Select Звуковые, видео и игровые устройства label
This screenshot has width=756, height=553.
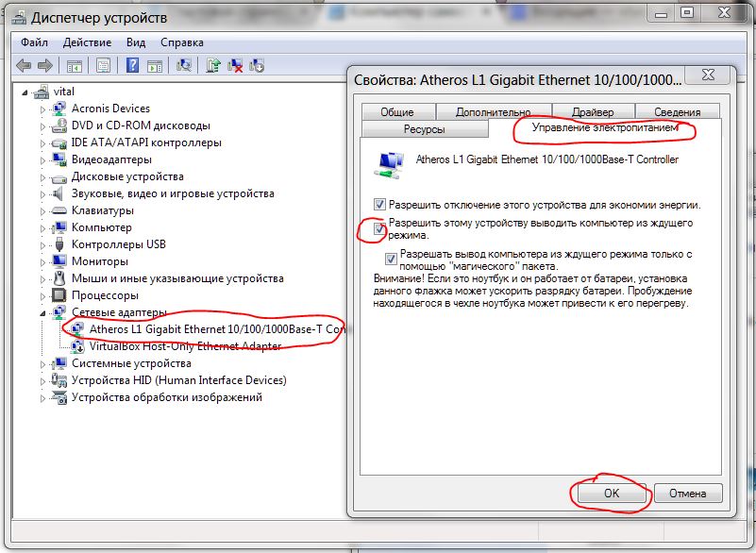click(173, 193)
